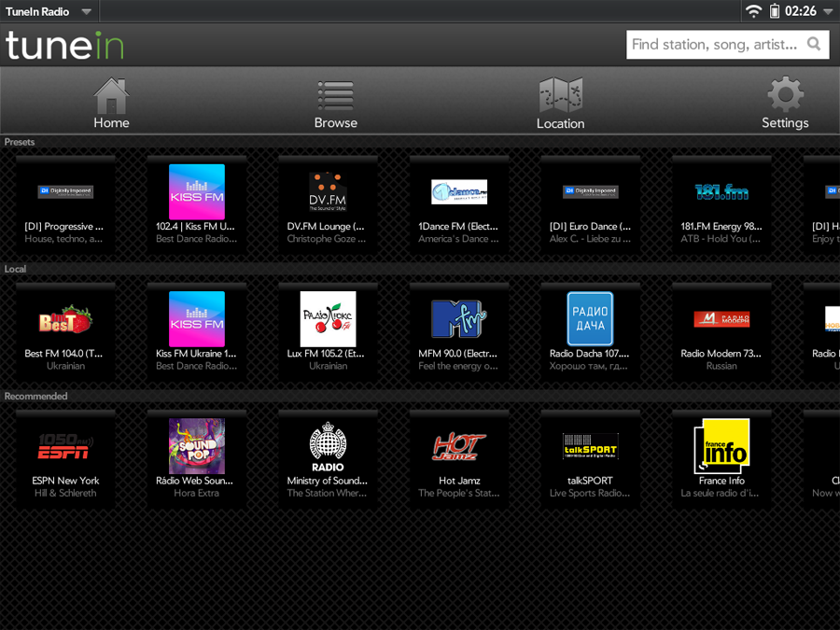The height and width of the screenshot is (630, 840).
Task: Click the 'The People's Stat...' subtitle text
Action: click(458, 493)
